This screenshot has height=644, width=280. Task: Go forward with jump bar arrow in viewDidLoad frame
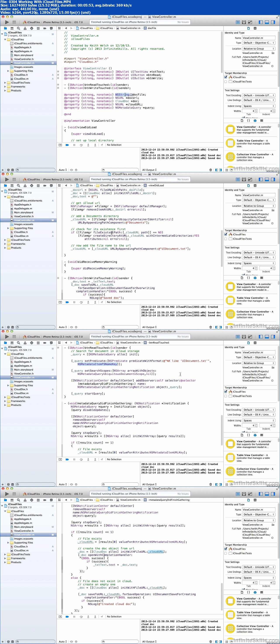pyautogui.click(x=71, y=186)
